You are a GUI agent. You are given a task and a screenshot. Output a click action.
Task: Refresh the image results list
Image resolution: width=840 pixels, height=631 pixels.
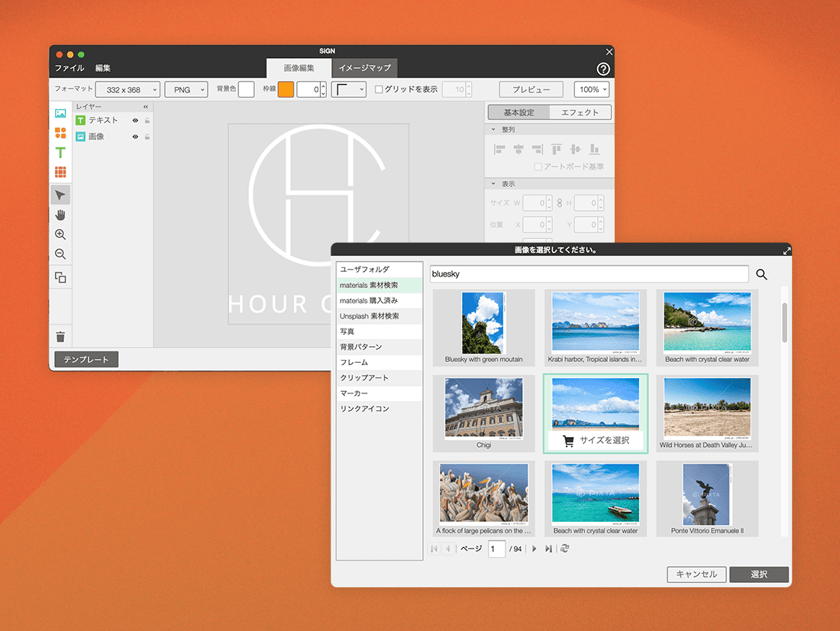coord(564,548)
